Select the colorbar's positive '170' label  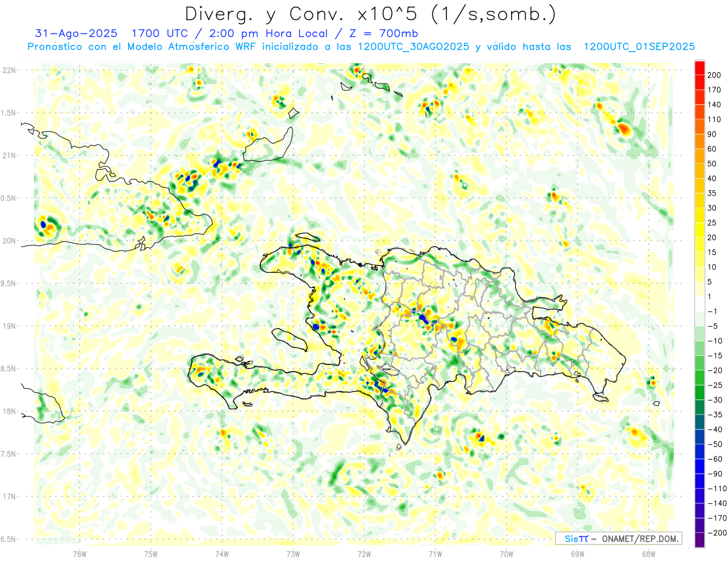716,90
